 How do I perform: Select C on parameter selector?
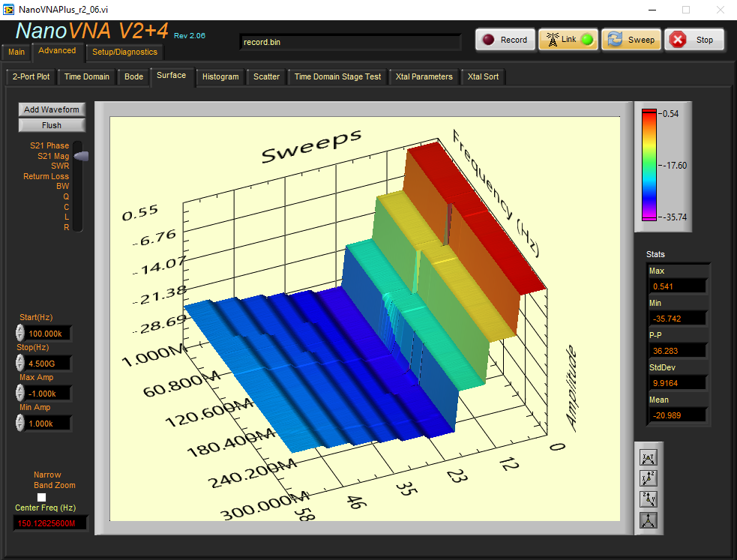66,207
